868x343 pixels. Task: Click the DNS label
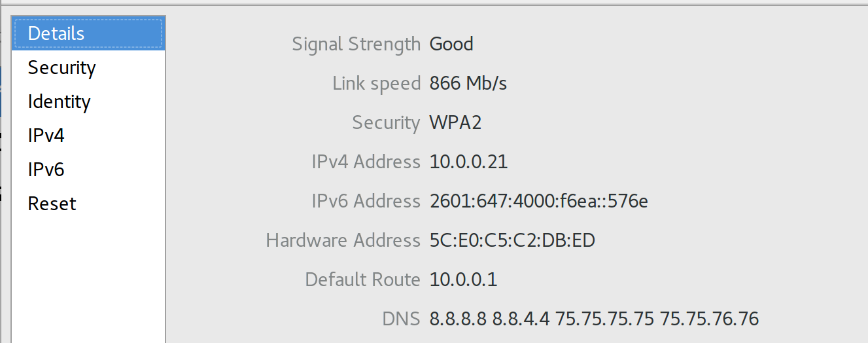click(401, 319)
